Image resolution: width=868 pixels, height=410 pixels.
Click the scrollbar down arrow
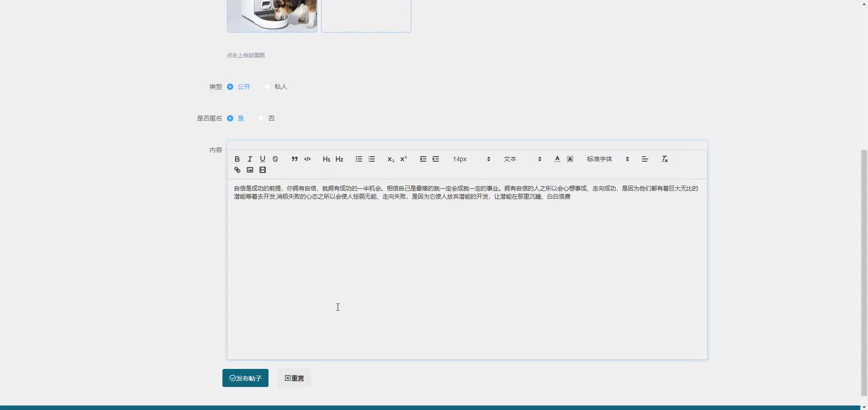(x=864, y=406)
